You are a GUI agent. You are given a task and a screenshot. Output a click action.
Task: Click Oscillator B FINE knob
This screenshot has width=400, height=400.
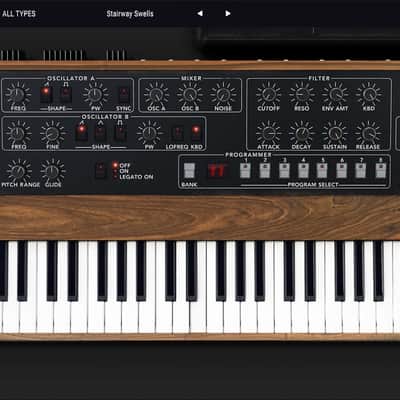tap(52, 133)
